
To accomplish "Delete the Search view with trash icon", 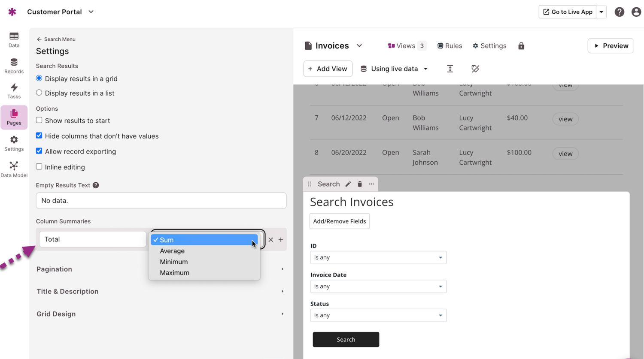I will pyautogui.click(x=360, y=184).
